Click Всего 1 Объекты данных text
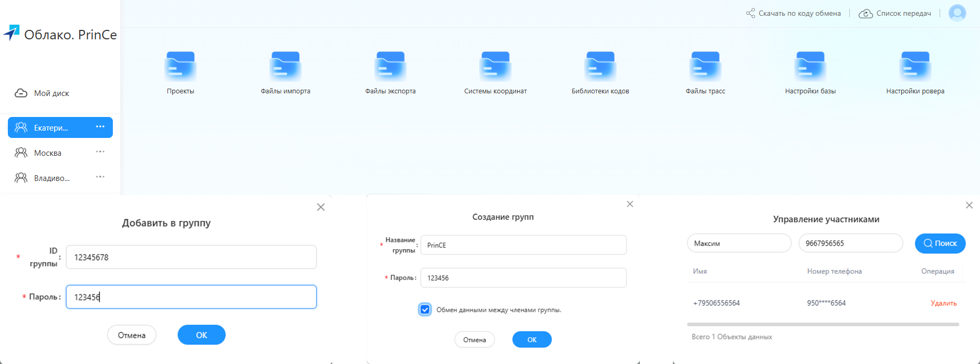980x364 pixels. pyautogui.click(x=732, y=337)
